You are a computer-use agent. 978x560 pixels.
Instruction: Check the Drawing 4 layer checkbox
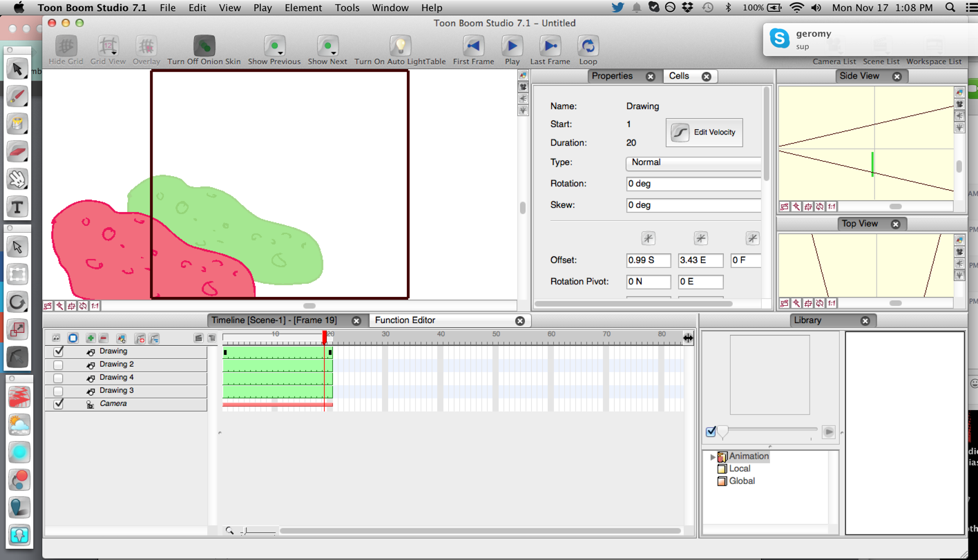[59, 378]
